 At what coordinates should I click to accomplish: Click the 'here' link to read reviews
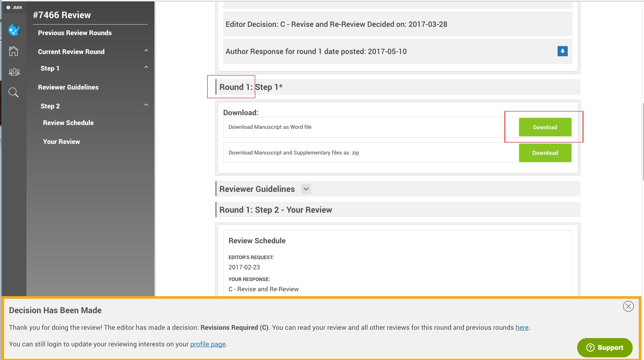pyautogui.click(x=522, y=328)
